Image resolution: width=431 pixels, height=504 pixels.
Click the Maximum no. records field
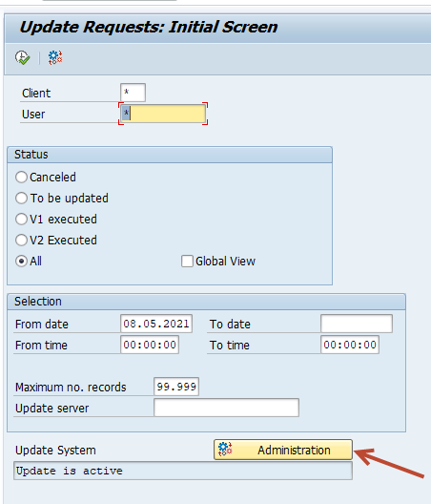(176, 387)
